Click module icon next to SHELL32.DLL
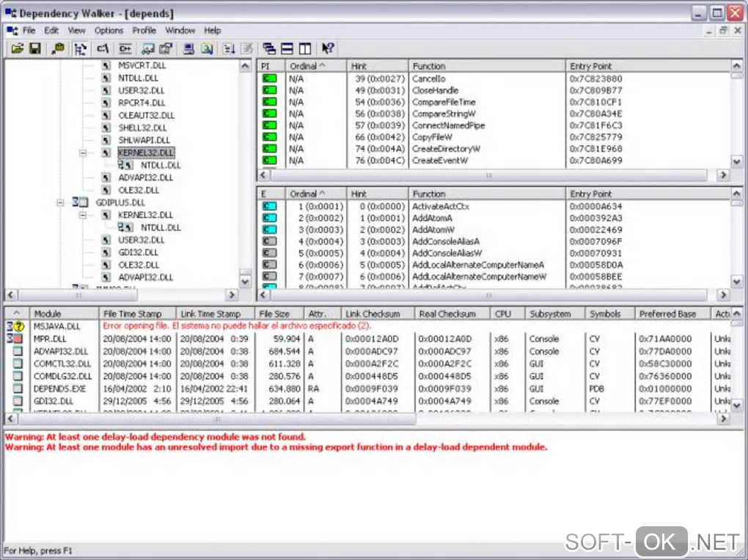The width and height of the screenshot is (748, 560). [x=106, y=128]
